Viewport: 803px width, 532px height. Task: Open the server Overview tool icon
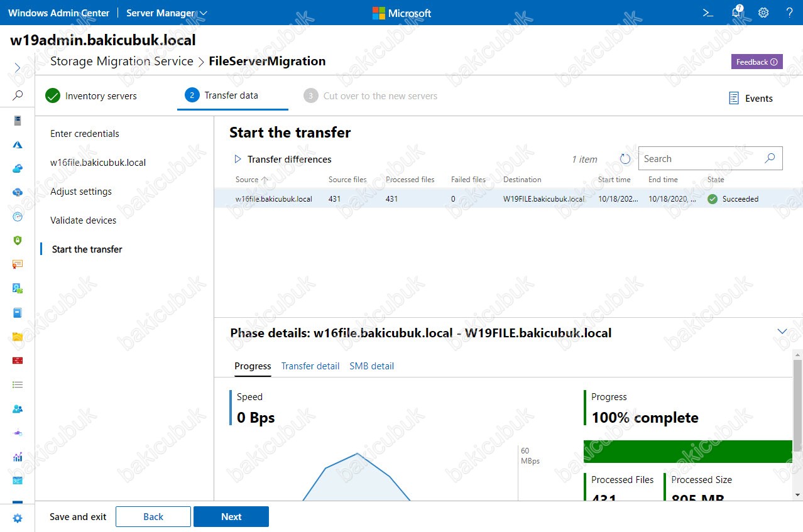click(18, 121)
